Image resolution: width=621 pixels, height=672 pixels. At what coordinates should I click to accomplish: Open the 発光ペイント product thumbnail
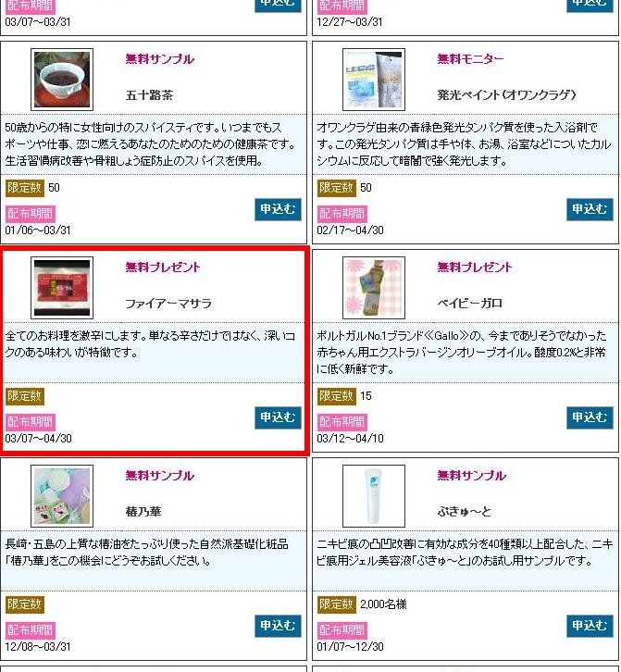[x=374, y=80]
